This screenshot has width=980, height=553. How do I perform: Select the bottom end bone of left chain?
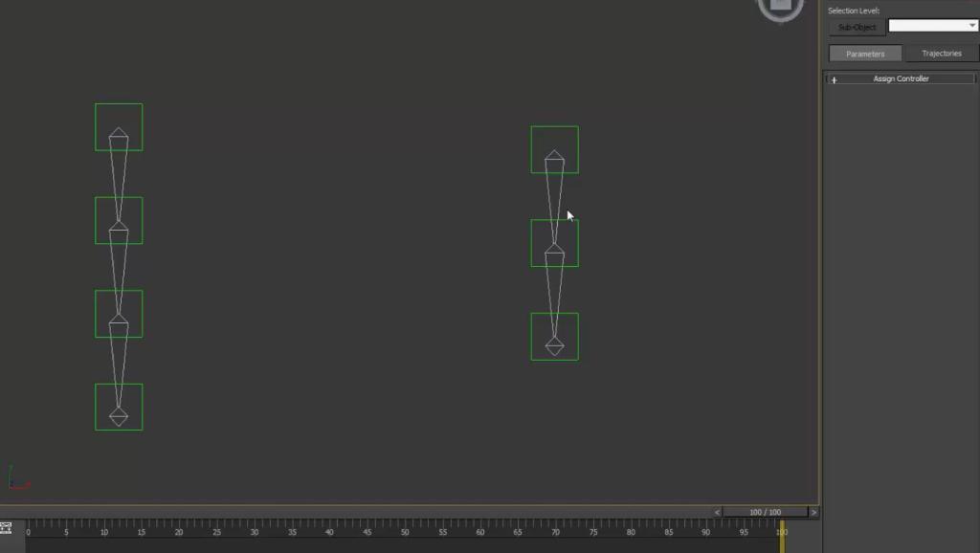(119, 407)
